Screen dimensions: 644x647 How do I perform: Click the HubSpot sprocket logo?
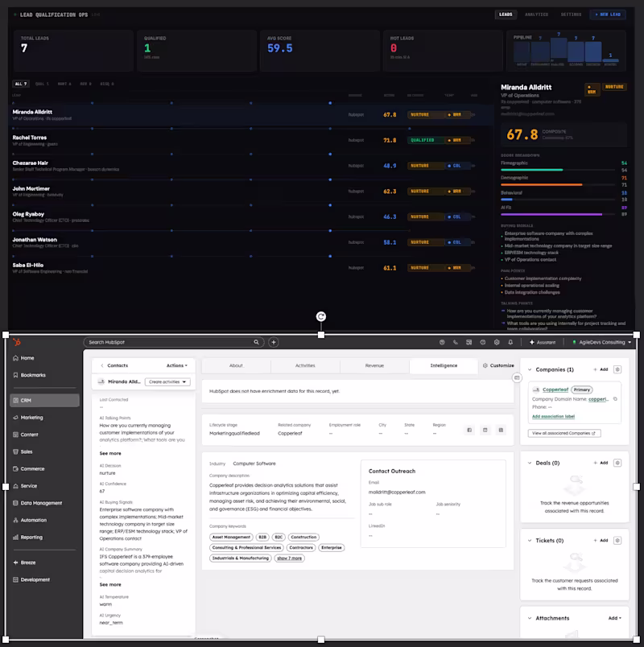click(x=17, y=342)
